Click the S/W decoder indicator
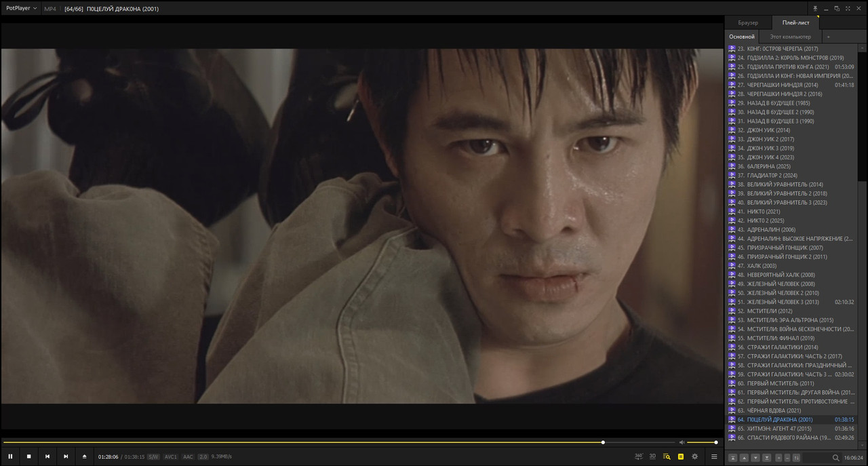Viewport: 868px width, 466px height. (153, 457)
